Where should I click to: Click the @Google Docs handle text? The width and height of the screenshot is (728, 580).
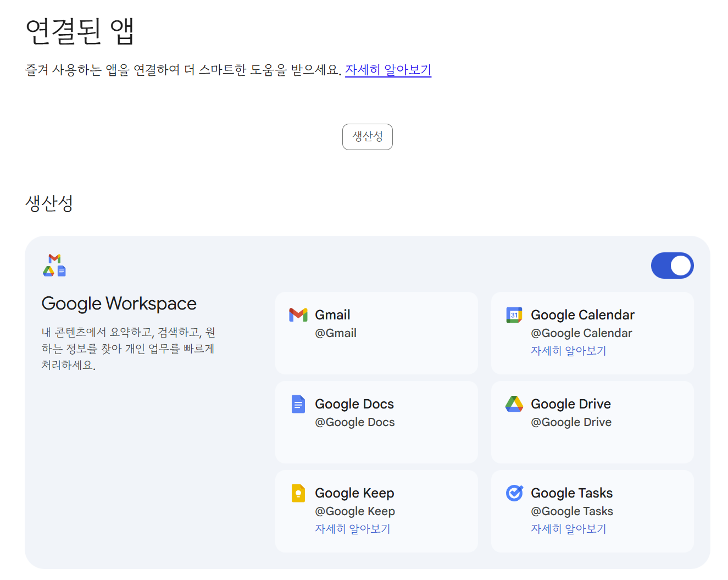pos(355,422)
